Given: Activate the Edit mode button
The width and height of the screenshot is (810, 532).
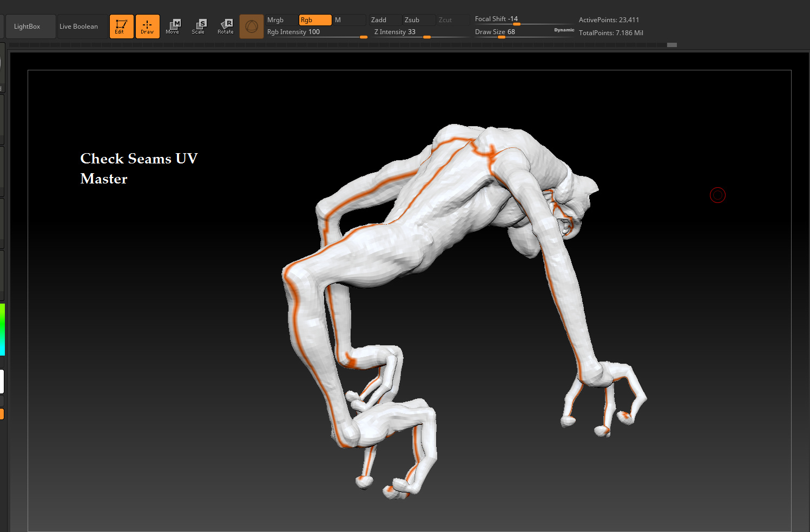Looking at the screenshot, I should [x=121, y=27].
